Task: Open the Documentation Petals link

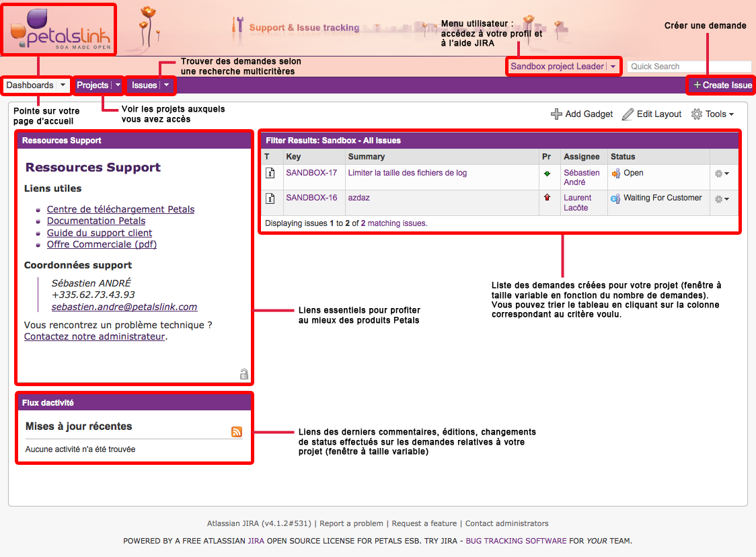Action: 96,221
